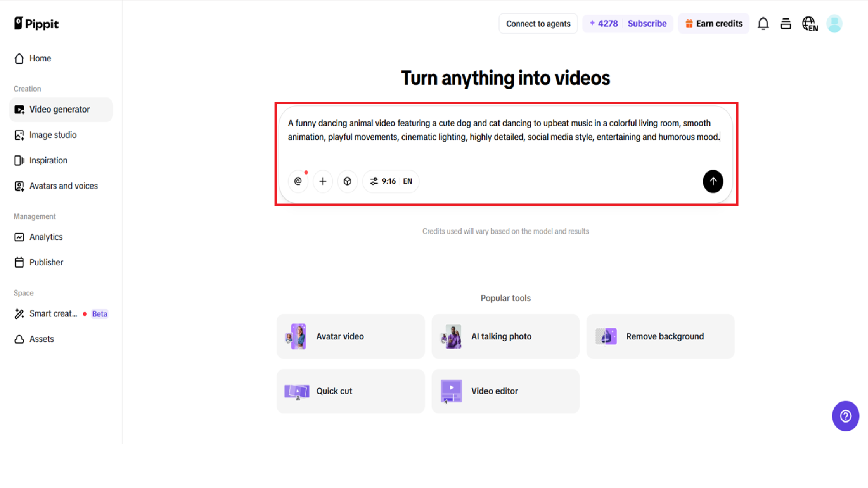Click "Turn anything into videos" heading
This screenshot has height=488, width=868.
pyautogui.click(x=505, y=78)
